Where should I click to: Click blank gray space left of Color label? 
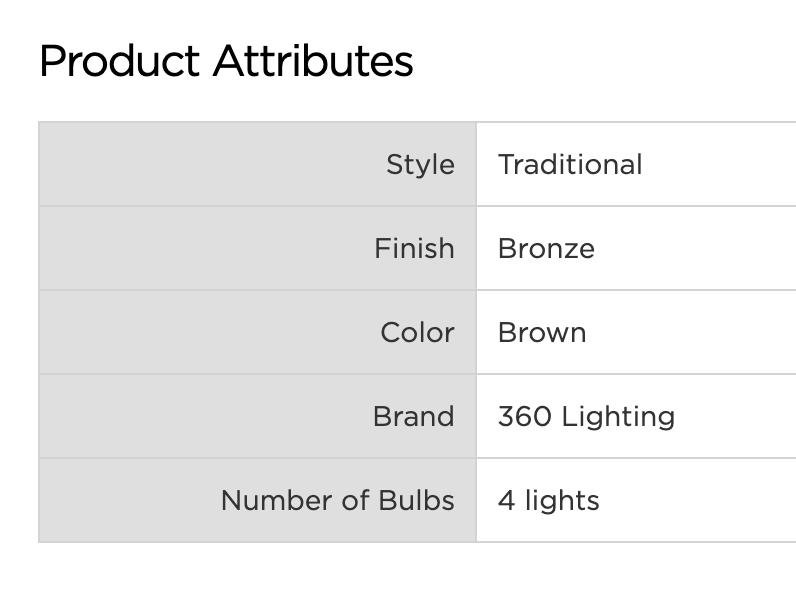pyautogui.click(x=200, y=332)
